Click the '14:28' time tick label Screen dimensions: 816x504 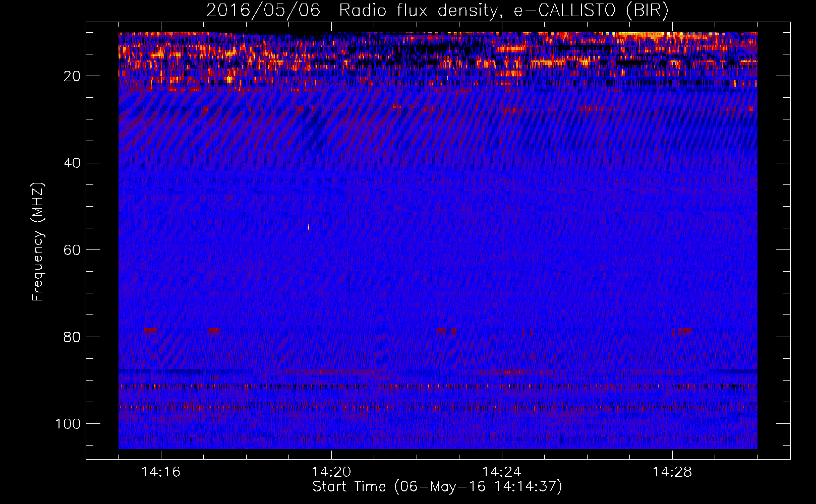pyautogui.click(x=672, y=472)
